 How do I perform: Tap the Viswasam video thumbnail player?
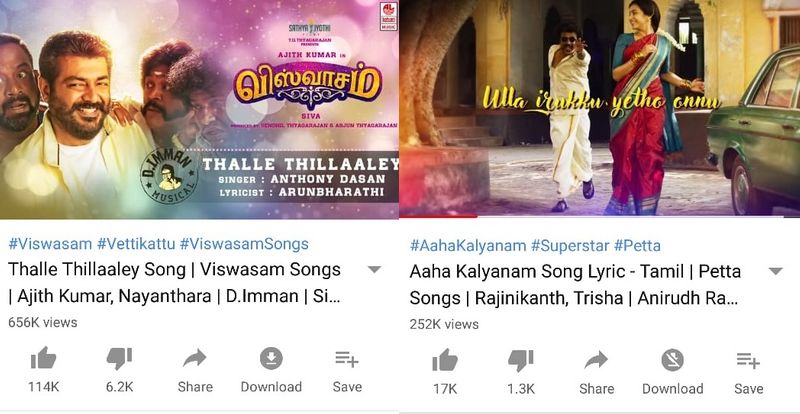coord(199,109)
